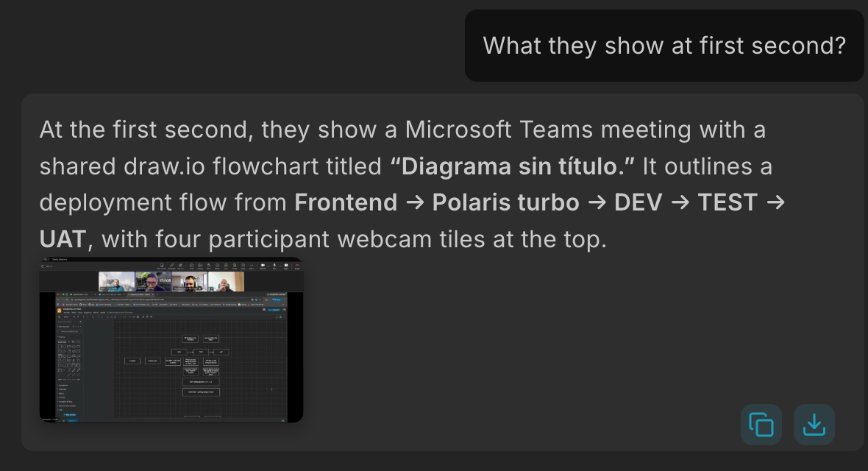The image size is (868, 471).
Task: Click the user message "What they show at first second?"
Action: pyautogui.click(x=664, y=46)
